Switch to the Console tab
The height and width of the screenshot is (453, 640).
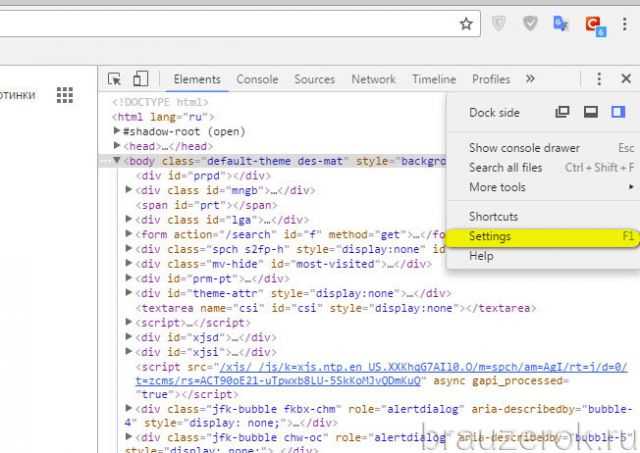257,79
